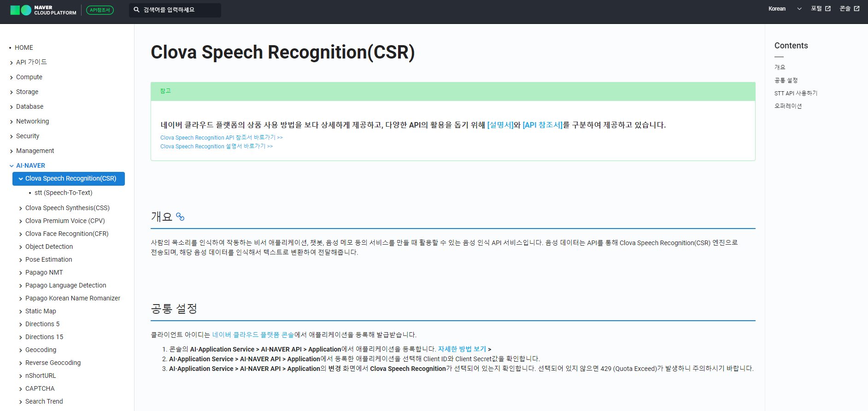Go to HOME in the sidebar
868x411 pixels.
click(x=24, y=47)
